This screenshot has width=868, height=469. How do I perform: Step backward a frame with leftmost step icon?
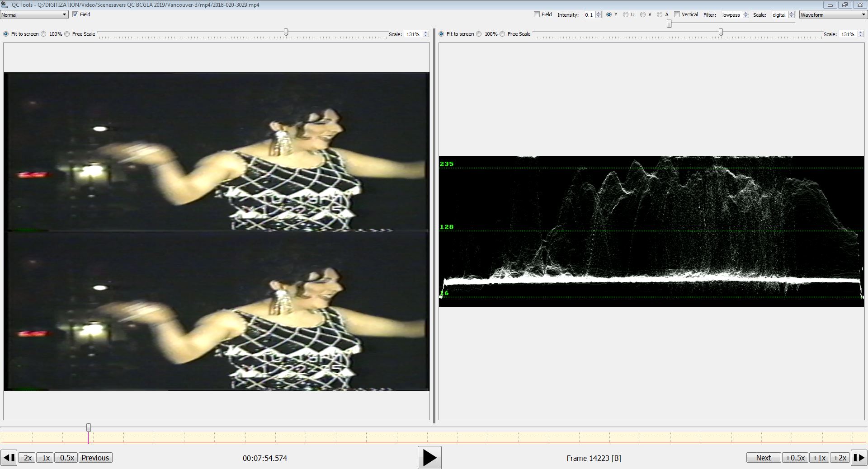[8, 458]
